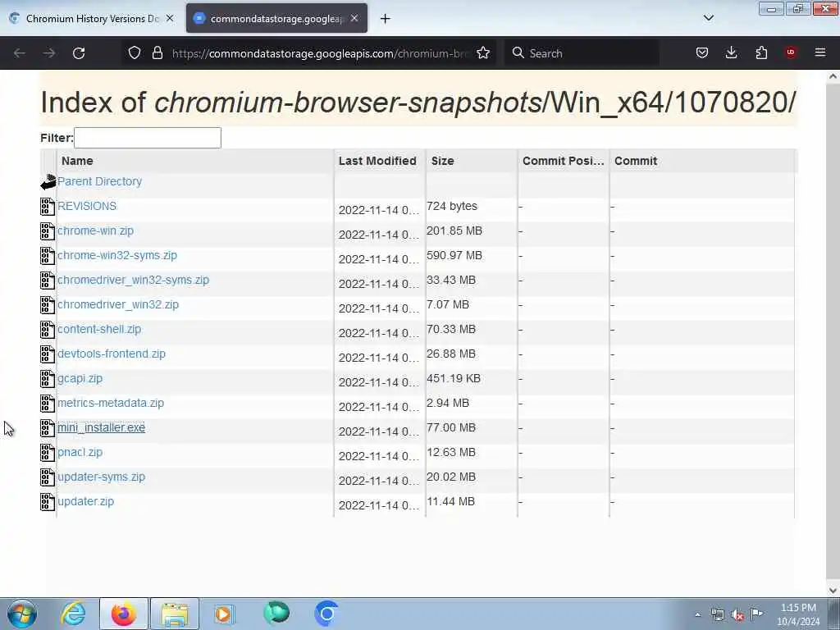840x630 pixels.
Task: Click the network tray icon
Action: tap(717, 615)
